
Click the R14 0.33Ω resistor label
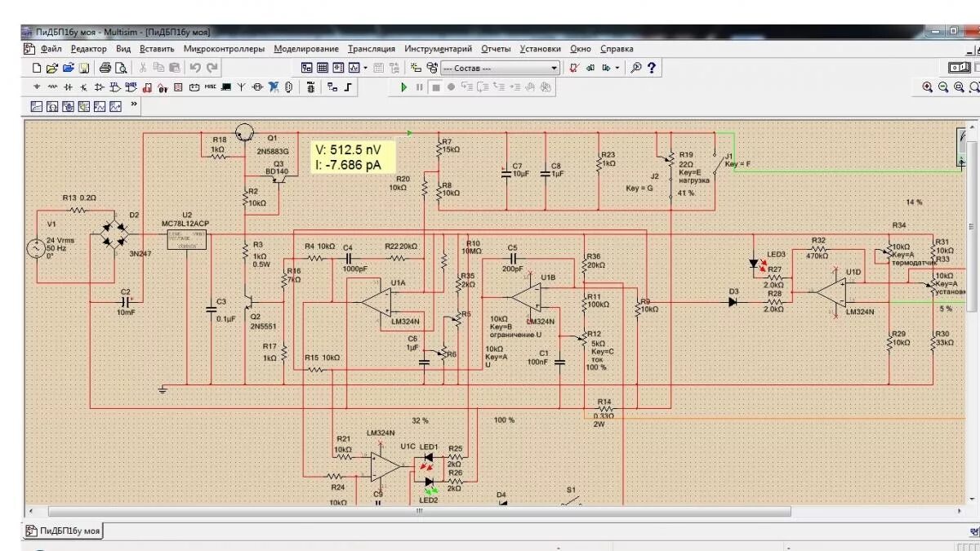coord(604,413)
